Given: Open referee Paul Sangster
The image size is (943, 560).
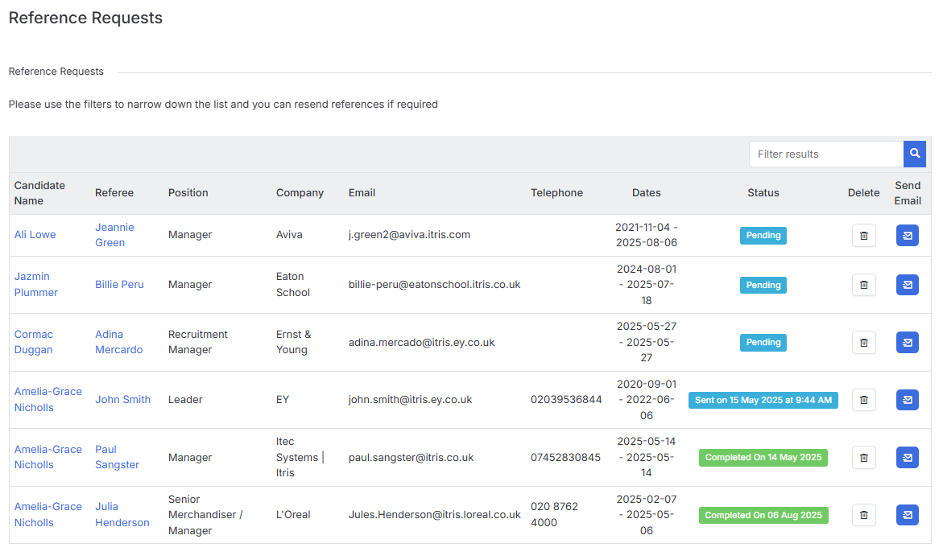Looking at the screenshot, I should click(117, 457).
